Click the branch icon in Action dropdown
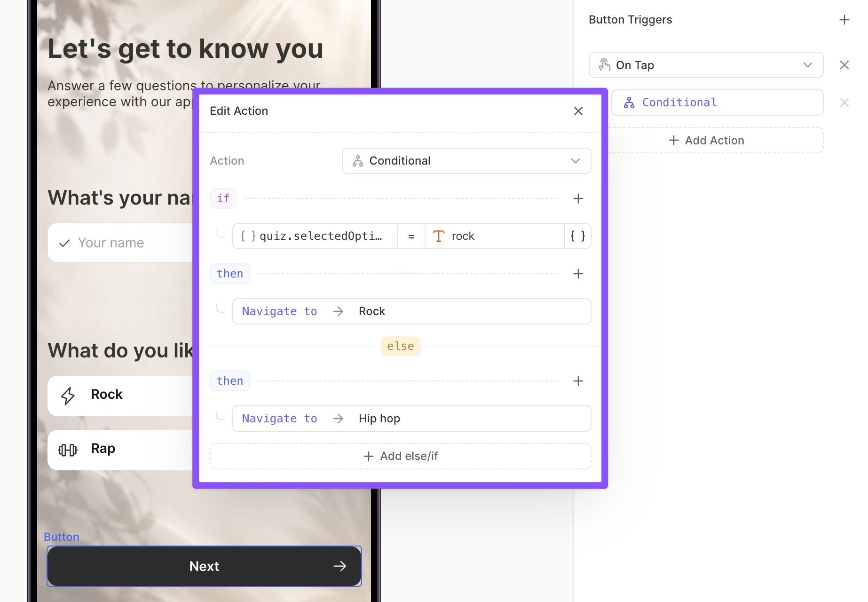 358,161
